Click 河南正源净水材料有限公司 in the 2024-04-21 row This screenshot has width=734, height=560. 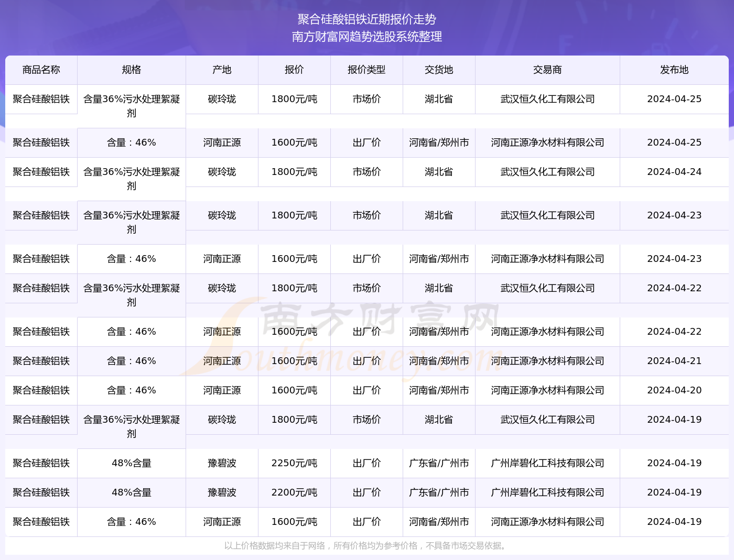[x=548, y=361]
